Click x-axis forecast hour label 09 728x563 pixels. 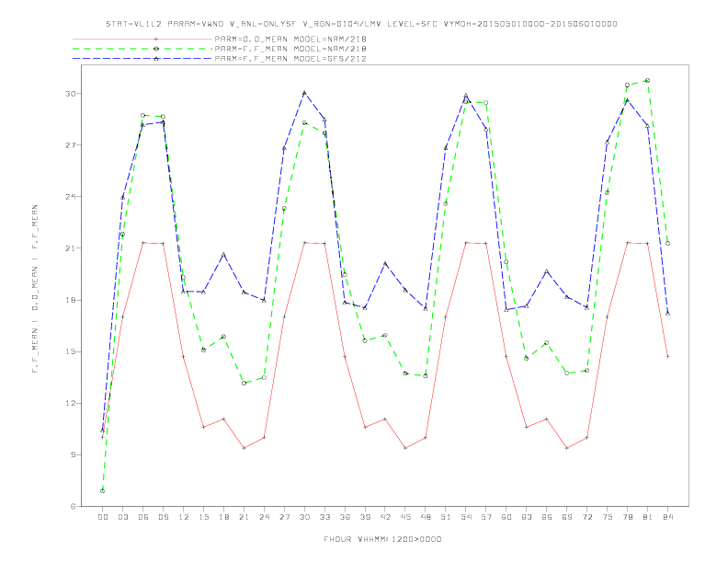pyautogui.click(x=163, y=517)
